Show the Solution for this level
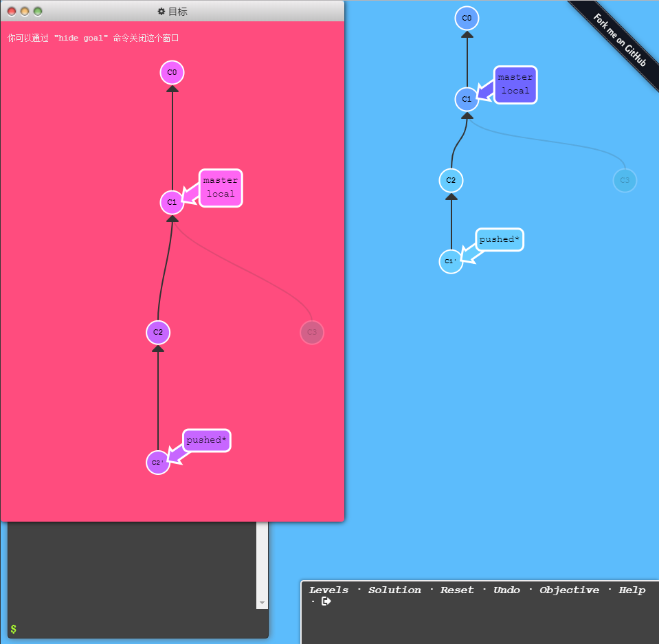The width and height of the screenshot is (659, 644). 394,590
